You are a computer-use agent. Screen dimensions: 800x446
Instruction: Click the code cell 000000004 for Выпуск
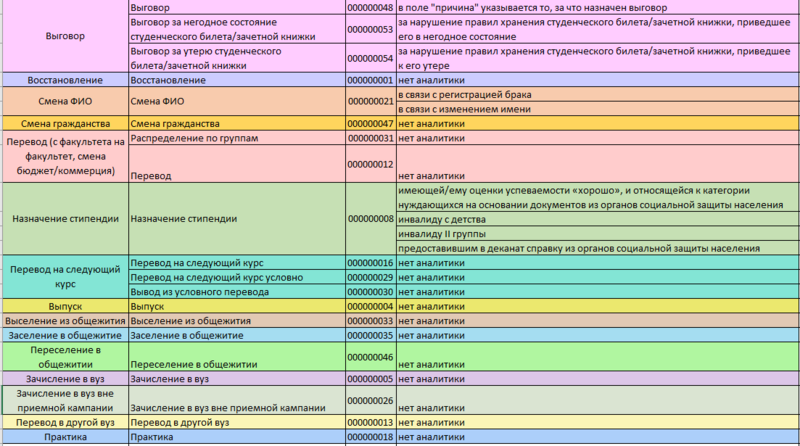coord(368,305)
